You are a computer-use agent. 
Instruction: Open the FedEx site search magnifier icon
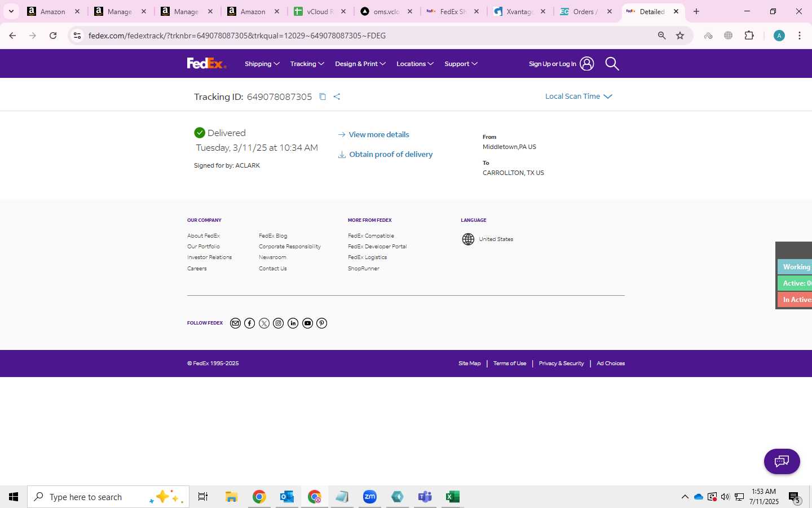tap(612, 64)
